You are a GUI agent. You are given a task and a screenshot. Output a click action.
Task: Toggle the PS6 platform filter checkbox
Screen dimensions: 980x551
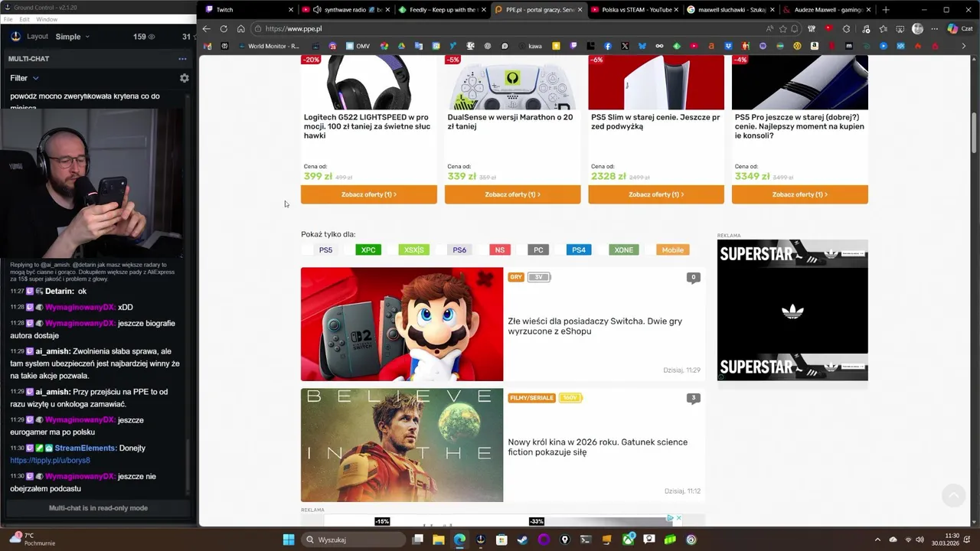coord(441,250)
